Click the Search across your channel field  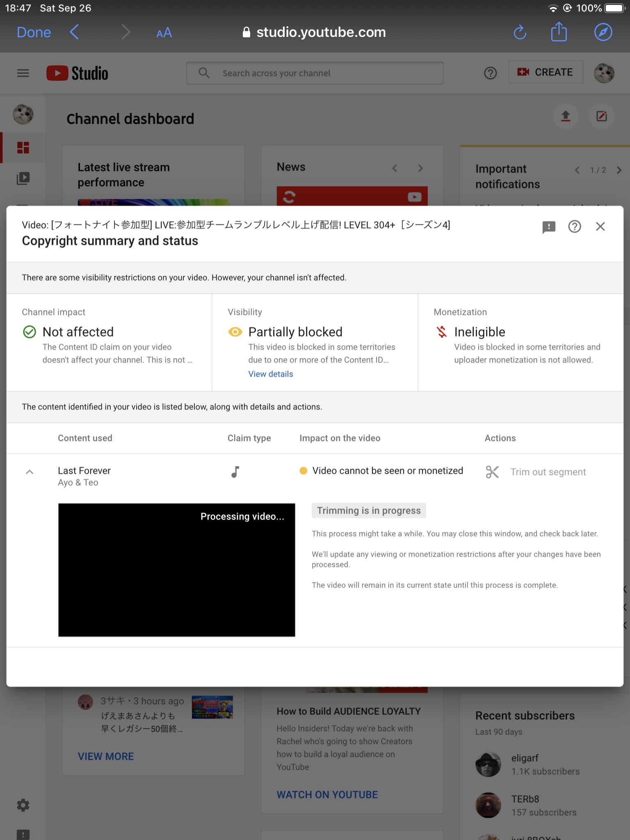pyautogui.click(x=315, y=73)
